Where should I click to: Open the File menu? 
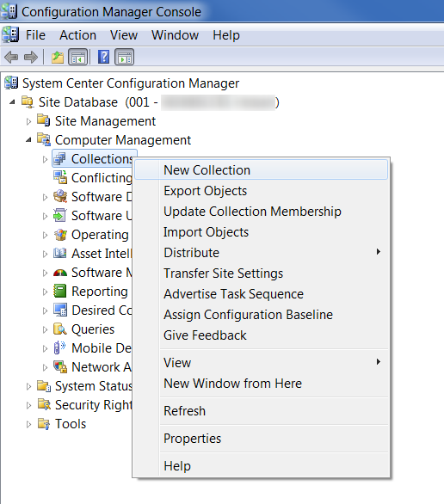point(35,35)
